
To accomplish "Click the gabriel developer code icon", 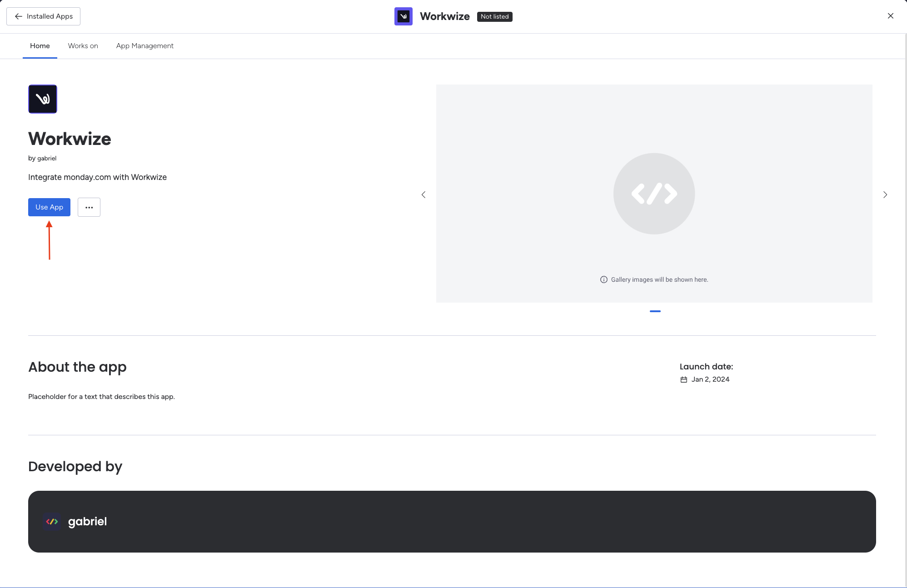I will 52,522.
